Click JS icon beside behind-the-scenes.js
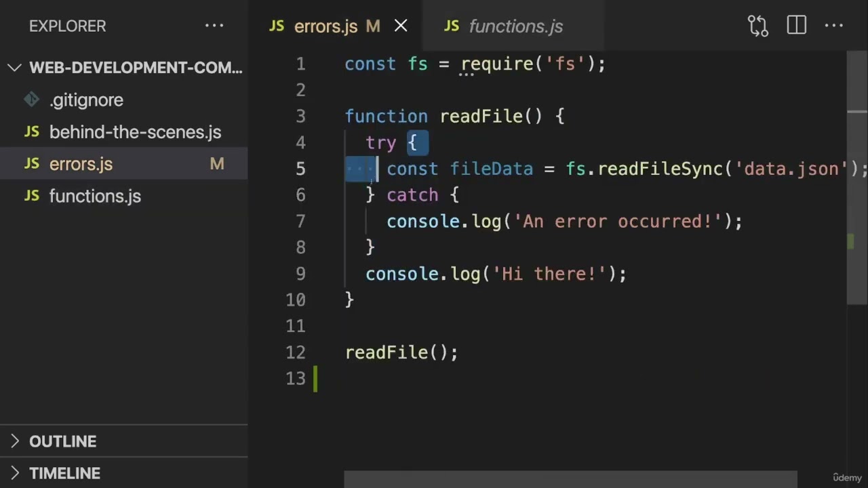This screenshot has height=488, width=868. [x=32, y=132]
